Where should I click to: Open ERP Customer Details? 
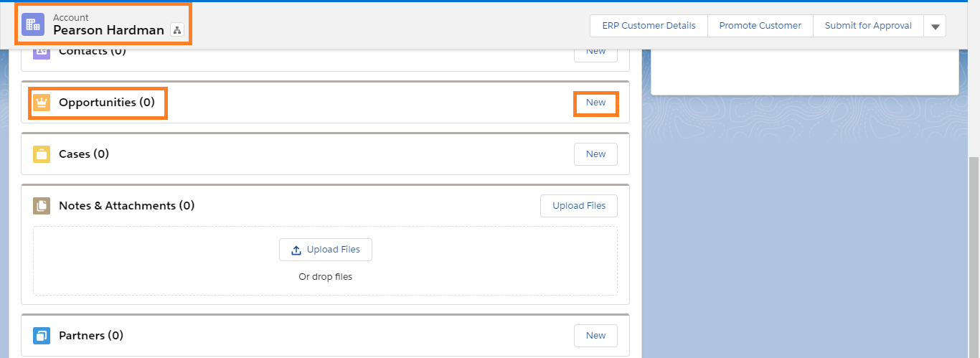tap(649, 26)
